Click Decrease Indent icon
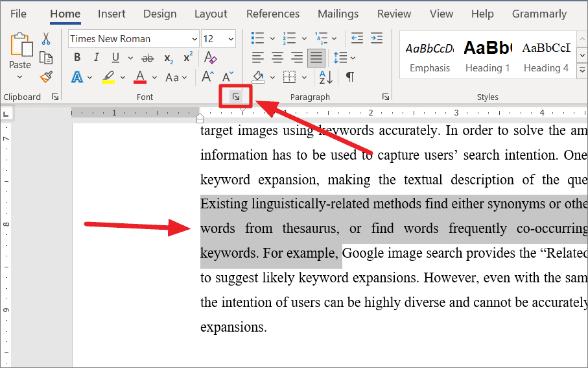The image size is (588, 368). 357,38
